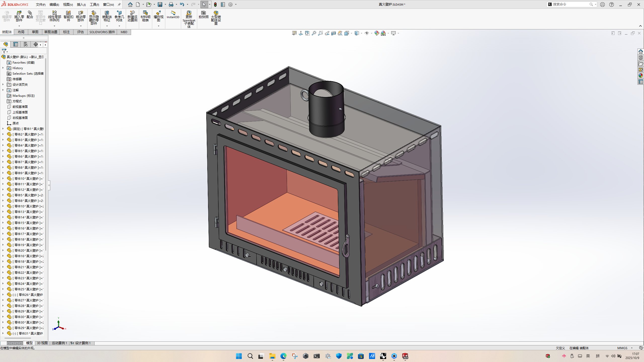Image resolution: width=644 pixels, height=362 pixels.
Task: Expand the 设计活页夹 folder node
Action: tap(3, 84)
